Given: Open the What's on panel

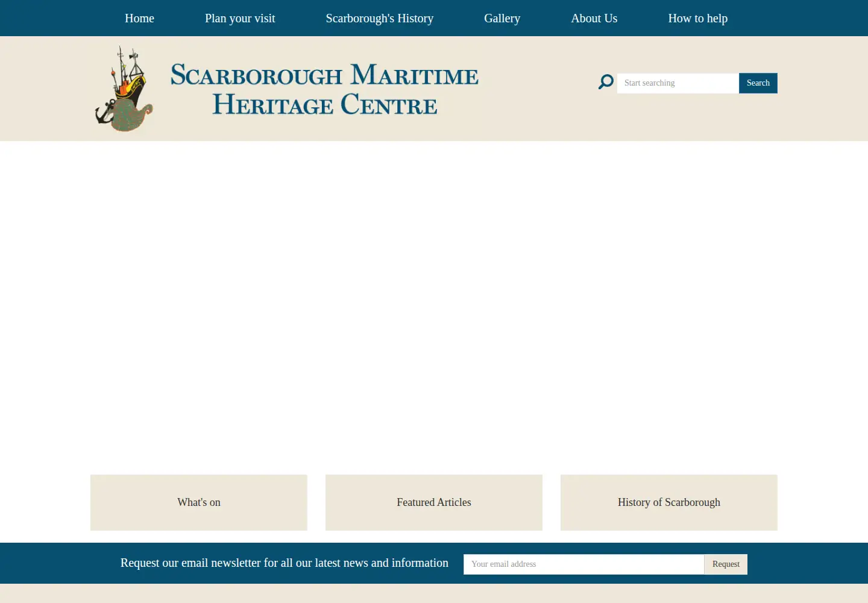Looking at the screenshot, I should click(199, 502).
